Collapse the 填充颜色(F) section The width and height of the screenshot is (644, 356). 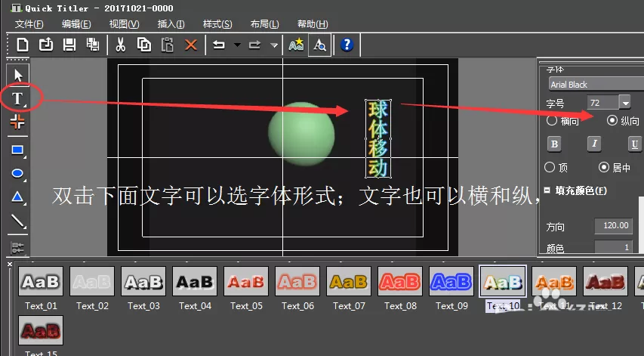[x=547, y=190]
